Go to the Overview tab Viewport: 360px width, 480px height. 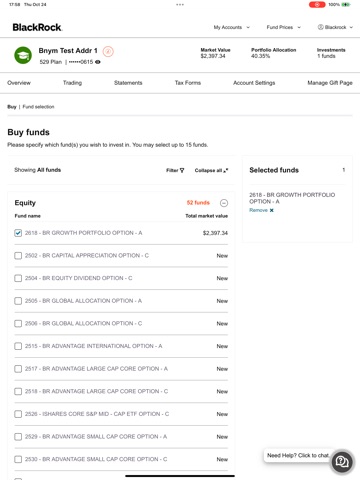coord(19,83)
